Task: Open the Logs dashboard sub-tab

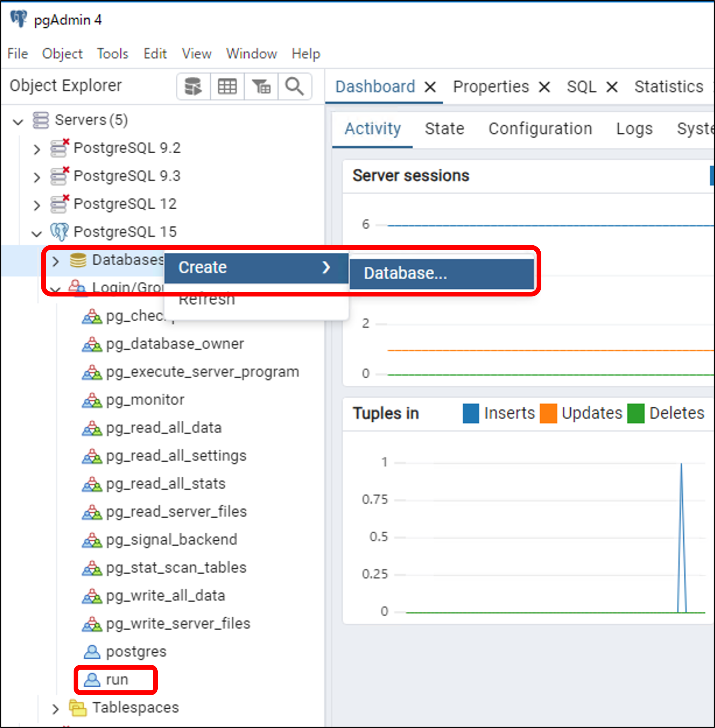Action: pyautogui.click(x=635, y=129)
